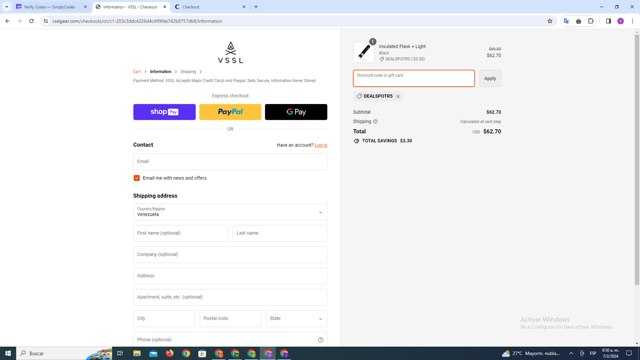Bookmark this page with star icon
The height and width of the screenshot is (360, 640).
tap(550, 21)
